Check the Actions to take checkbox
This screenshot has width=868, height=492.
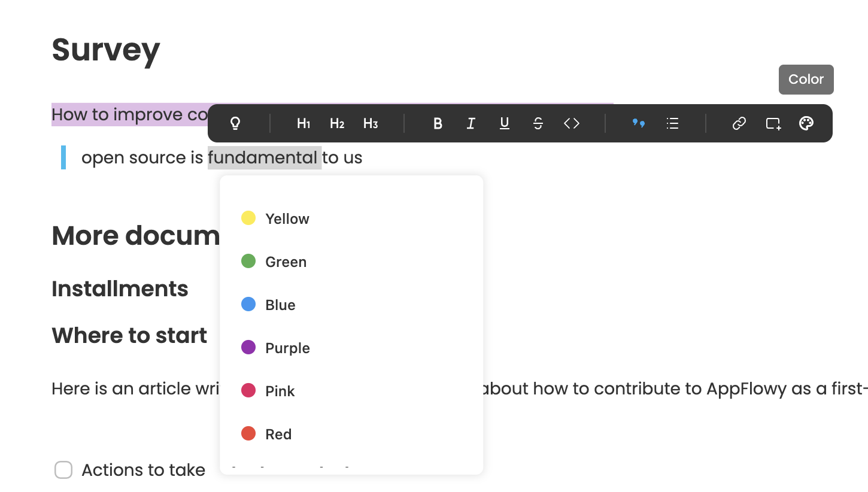63,470
